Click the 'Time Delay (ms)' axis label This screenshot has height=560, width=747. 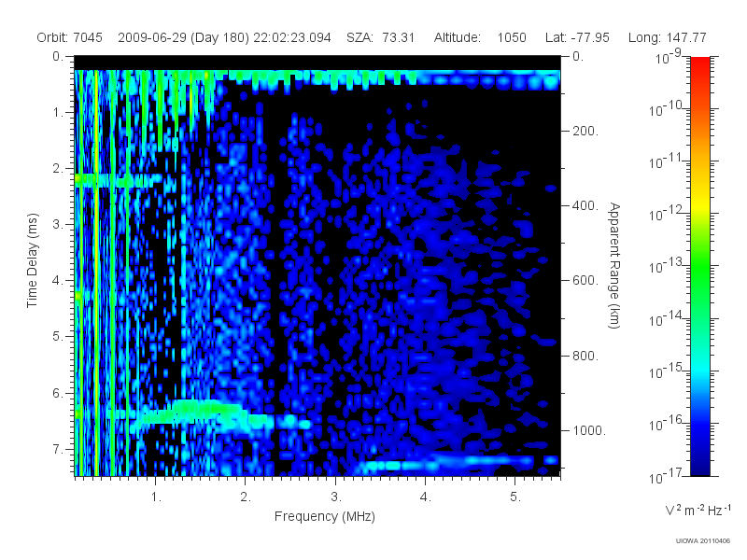click(32, 260)
